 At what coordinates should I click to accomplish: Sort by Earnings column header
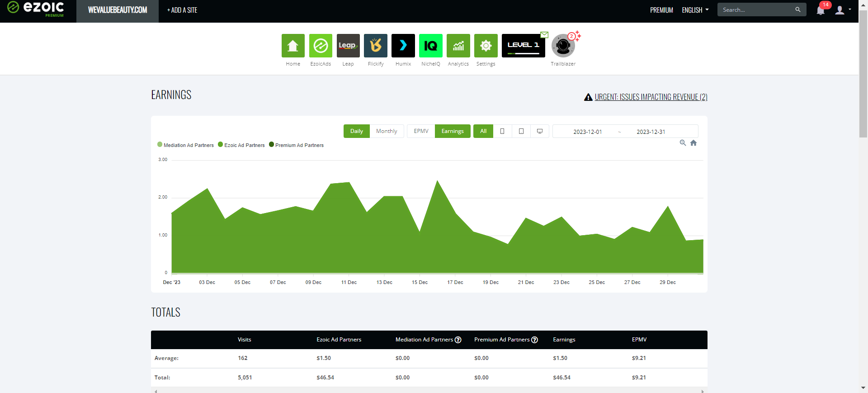coord(564,340)
